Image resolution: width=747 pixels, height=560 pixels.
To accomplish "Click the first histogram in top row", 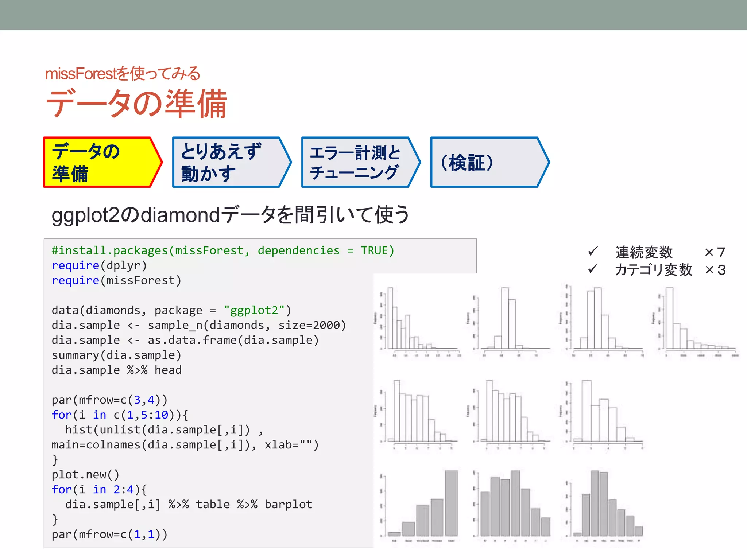I will tap(419, 320).
